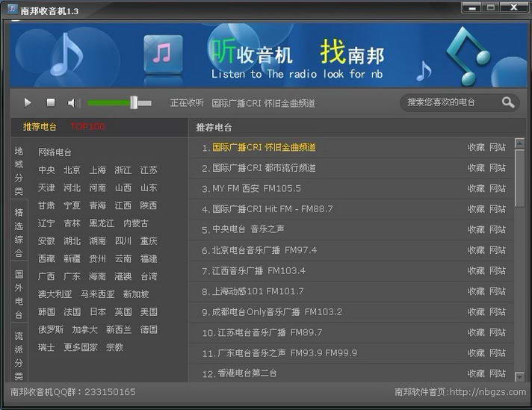Switch to the TOP100 tab
532x410 pixels.
[87, 126]
